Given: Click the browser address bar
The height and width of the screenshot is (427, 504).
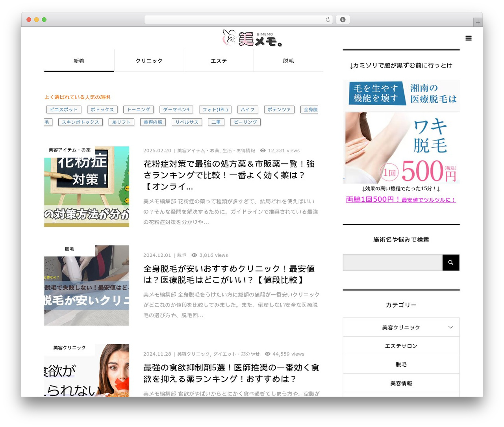Looking at the screenshot, I should tap(238, 20).
